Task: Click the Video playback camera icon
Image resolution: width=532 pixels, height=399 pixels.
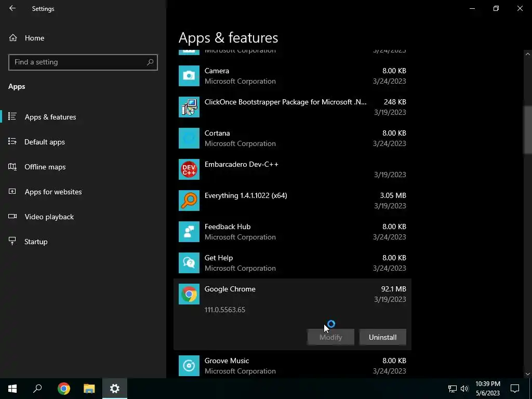Action: click(x=12, y=216)
